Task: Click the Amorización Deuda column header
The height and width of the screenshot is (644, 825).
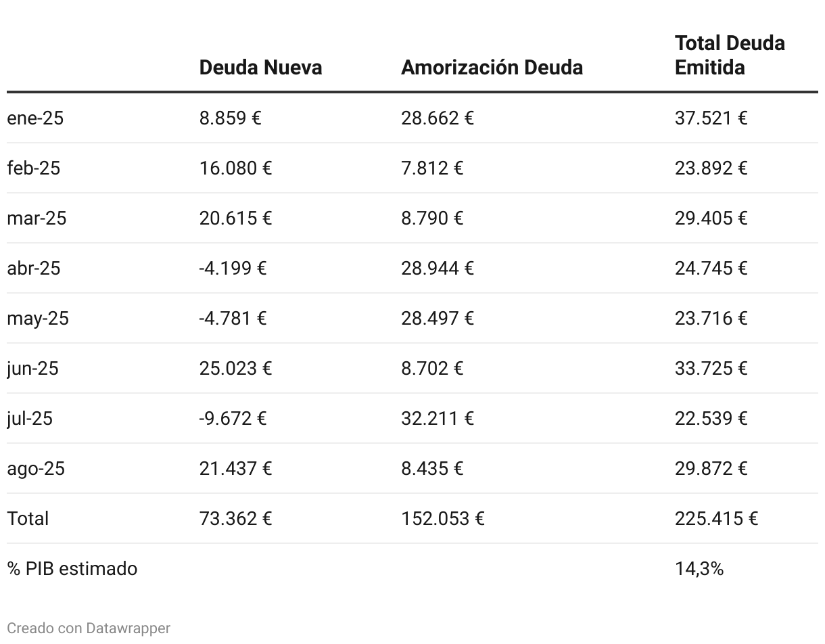Action: point(492,67)
